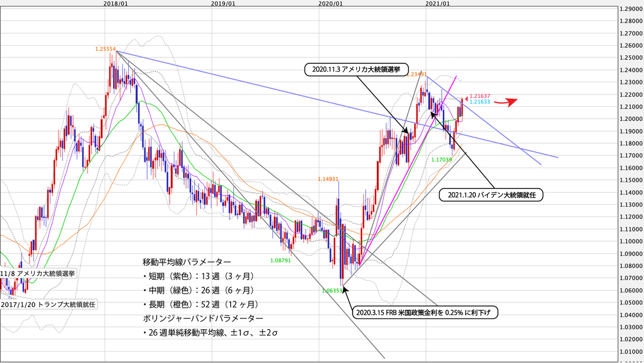The height and width of the screenshot is (363, 644).
Task: Select the 26週単純移動平均線 ±1σ ±2σ line
Action: click(210, 333)
